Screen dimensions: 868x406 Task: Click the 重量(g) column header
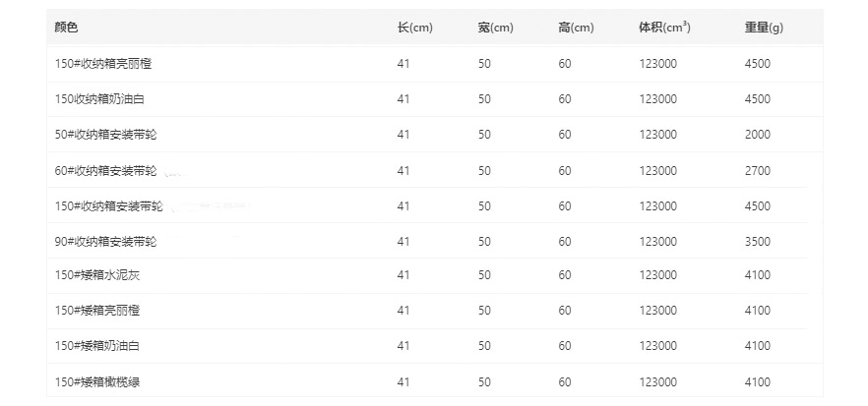[x=764, y=28]
